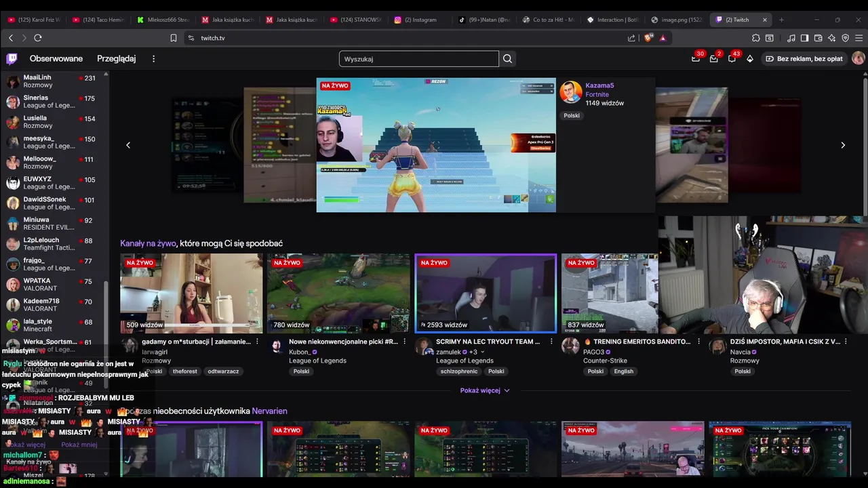Open the browser music note playlist icon

[x=791, y=38]
